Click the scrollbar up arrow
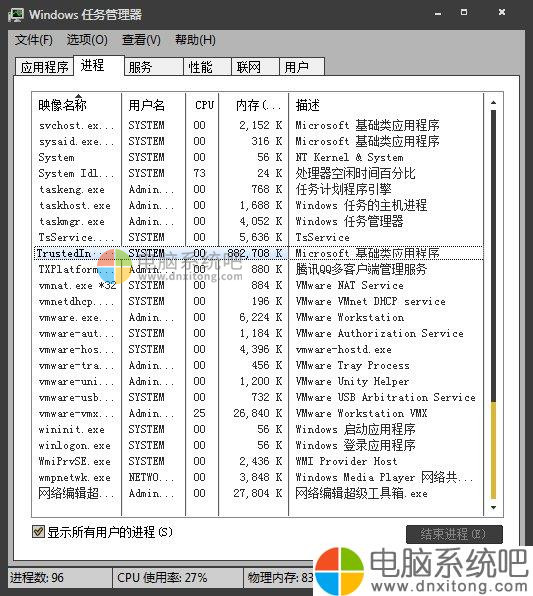533x596 pixels. (x=493, y=102)
